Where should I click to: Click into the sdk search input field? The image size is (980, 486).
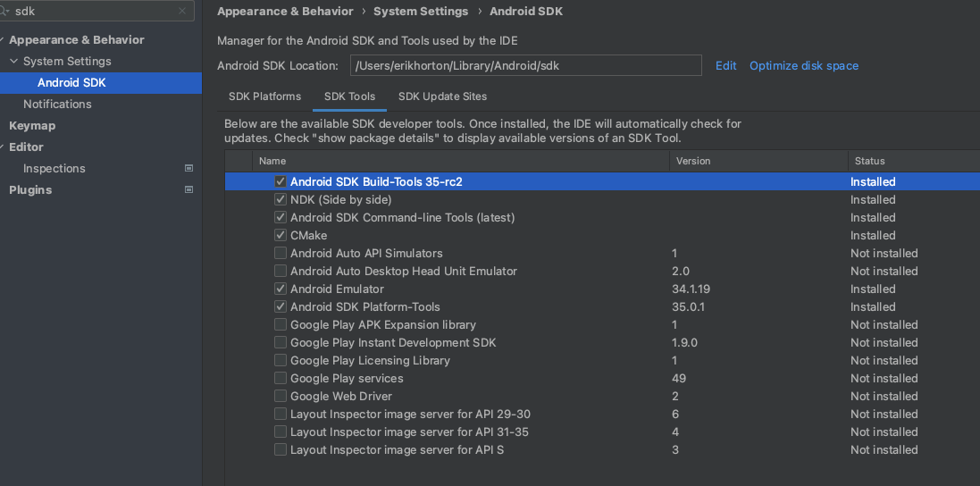click(96, 11)
